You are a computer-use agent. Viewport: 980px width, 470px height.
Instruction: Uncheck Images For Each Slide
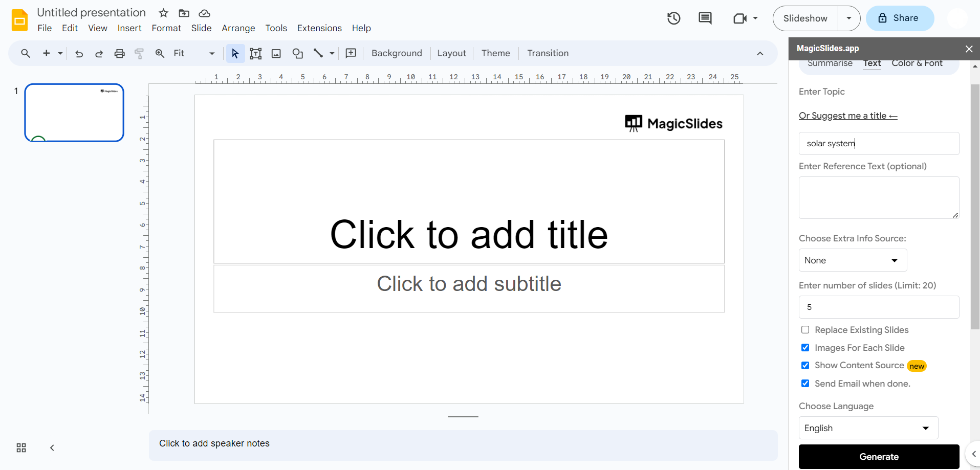coord(805,348)
